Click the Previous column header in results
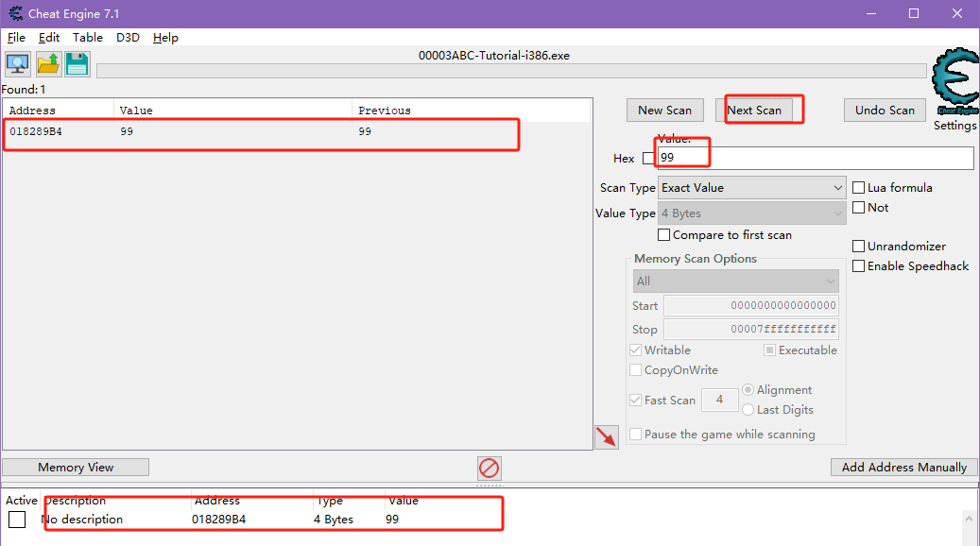 [472, 111]
